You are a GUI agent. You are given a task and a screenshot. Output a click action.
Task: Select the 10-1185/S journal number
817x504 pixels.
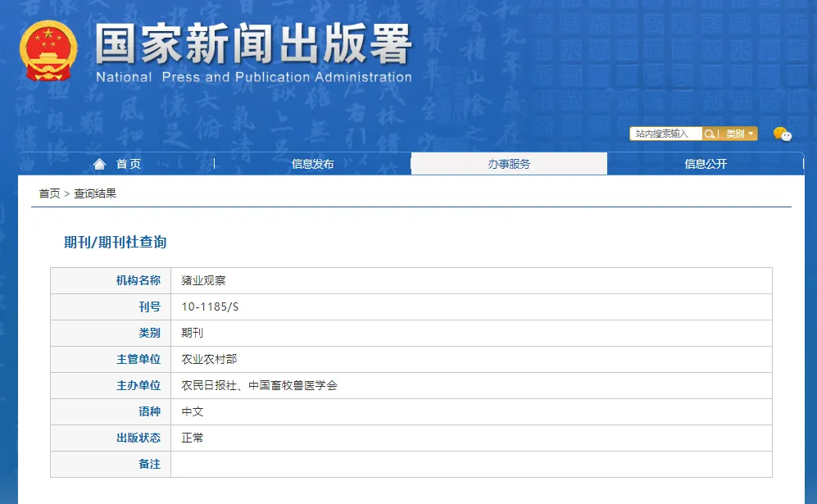click(x=210, y=307)
